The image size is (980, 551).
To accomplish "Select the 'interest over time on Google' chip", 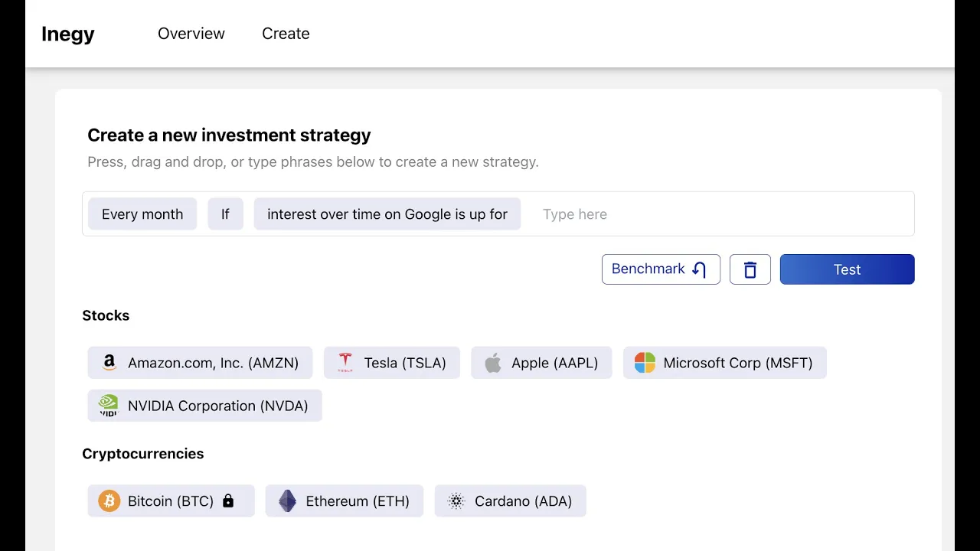I will pos(387,214).
